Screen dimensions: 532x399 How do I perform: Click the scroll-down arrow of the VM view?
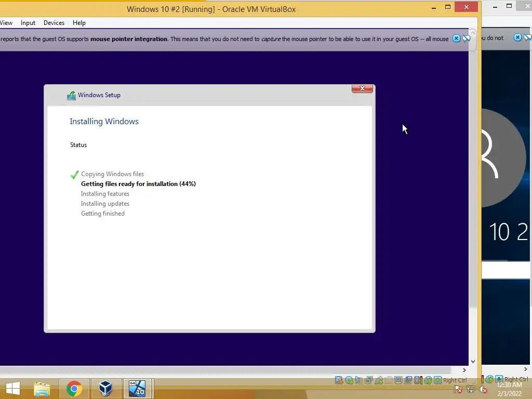[x=473, y=362]
